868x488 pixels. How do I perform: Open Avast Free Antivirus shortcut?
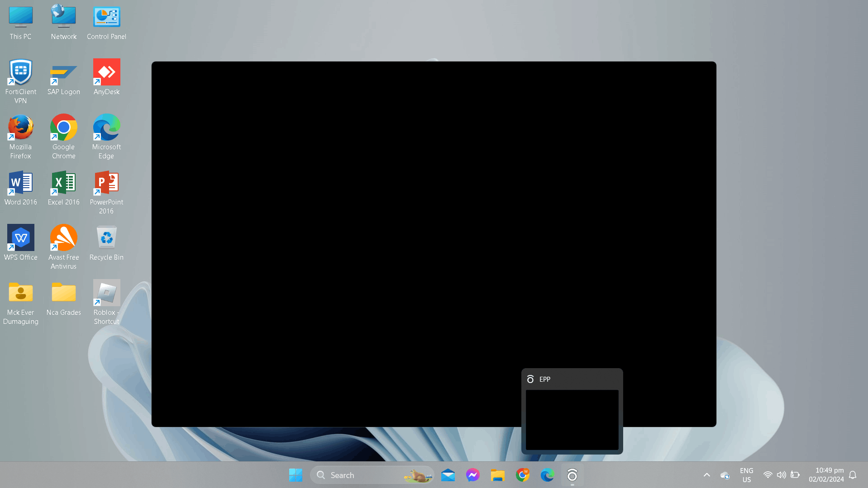point(64,247)
